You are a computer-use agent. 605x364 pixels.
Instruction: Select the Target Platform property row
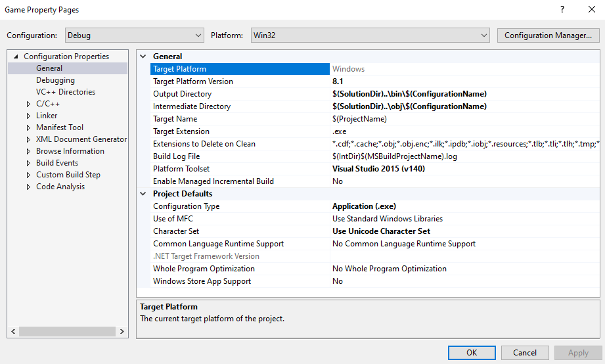click(240, 69)
